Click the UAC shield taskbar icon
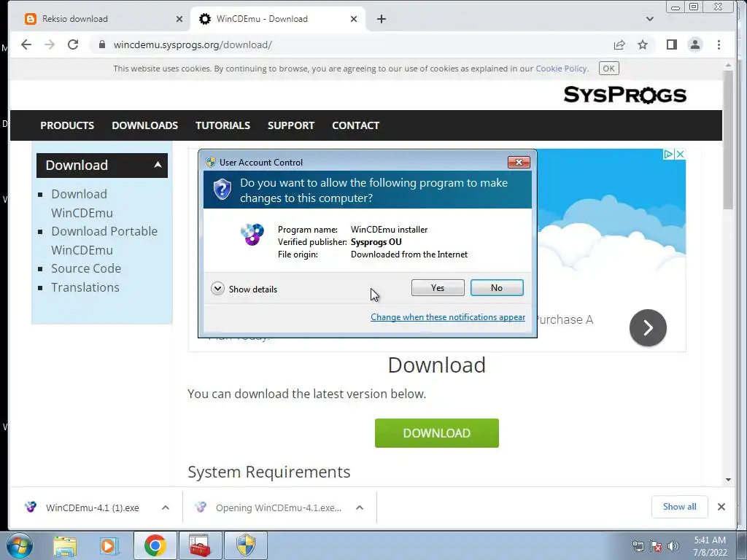This screenshot has height=560, width=747. tap(246, 545)
